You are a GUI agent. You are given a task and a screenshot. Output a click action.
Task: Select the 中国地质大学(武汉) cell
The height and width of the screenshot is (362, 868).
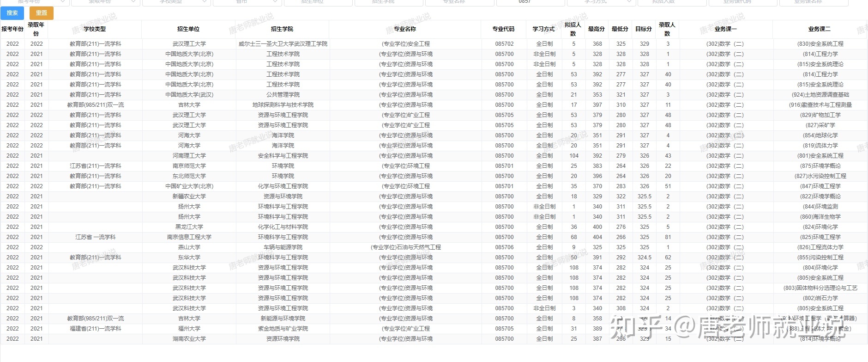(189, 95)
